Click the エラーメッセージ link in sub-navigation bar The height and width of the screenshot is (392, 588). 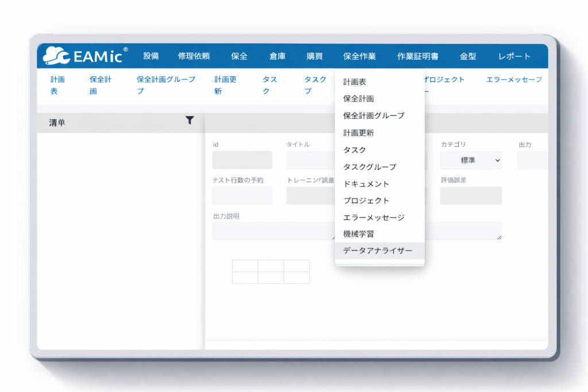point(513,80)
